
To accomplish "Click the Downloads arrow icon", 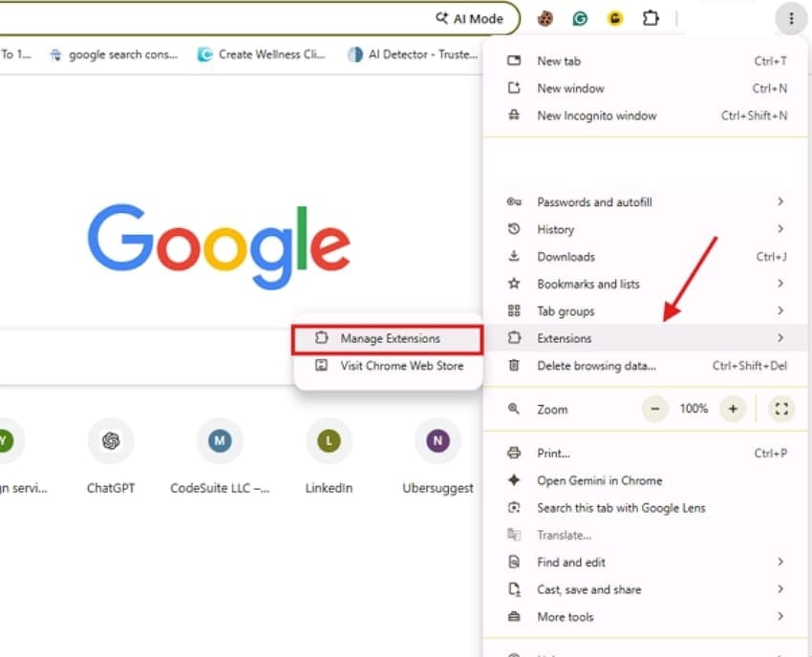I will coord(514,256).
